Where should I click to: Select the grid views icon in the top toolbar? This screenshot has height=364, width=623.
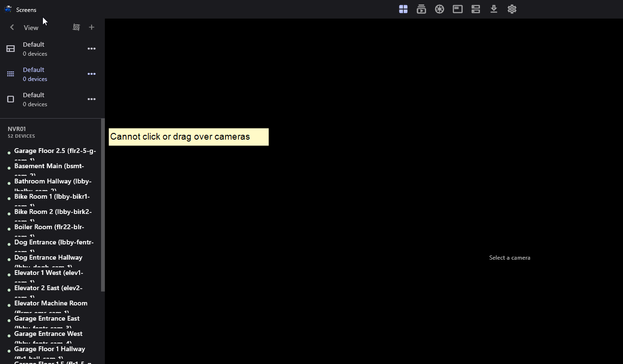[x=403, y=9]
